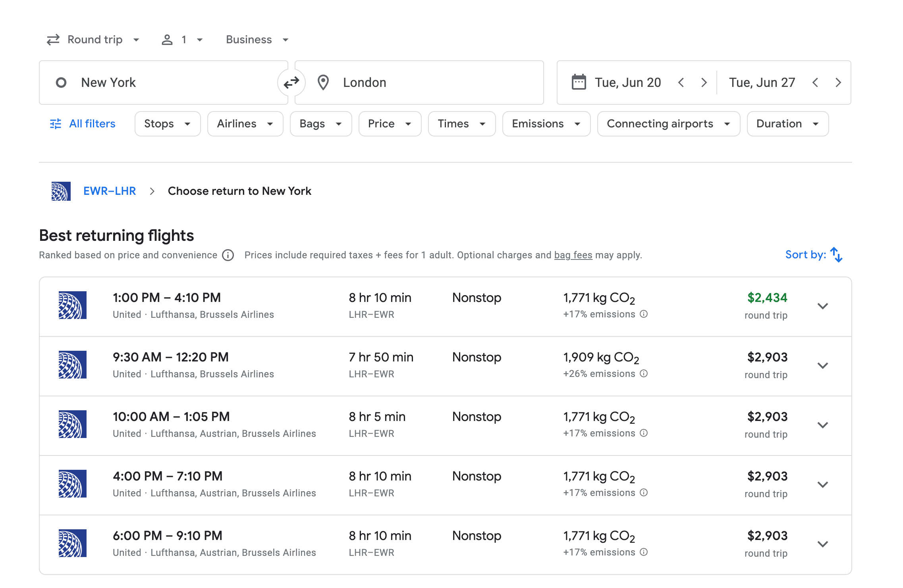The height and width of the screenshot is (588, 903).
Task: Click the All filters sliders icon
Action: click(x=56, y=124)
